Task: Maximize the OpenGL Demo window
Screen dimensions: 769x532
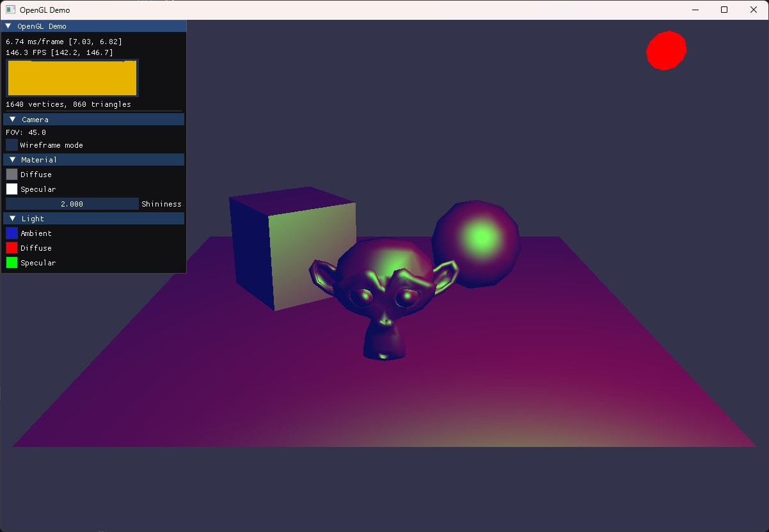Action: [x=724, y=10]
